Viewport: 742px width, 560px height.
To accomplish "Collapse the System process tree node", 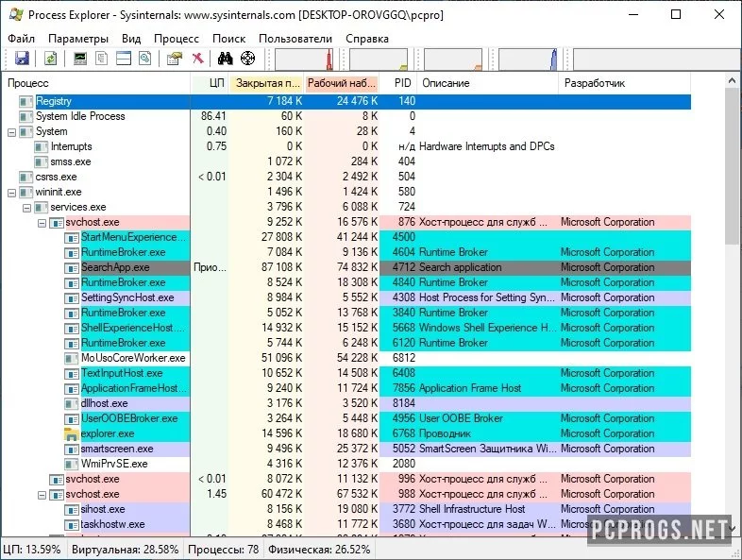I will coord(12,132).
